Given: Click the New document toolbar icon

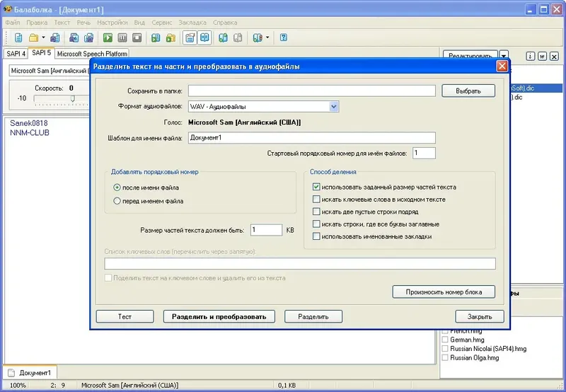Looking at the screenshot, I should [18, 38].
